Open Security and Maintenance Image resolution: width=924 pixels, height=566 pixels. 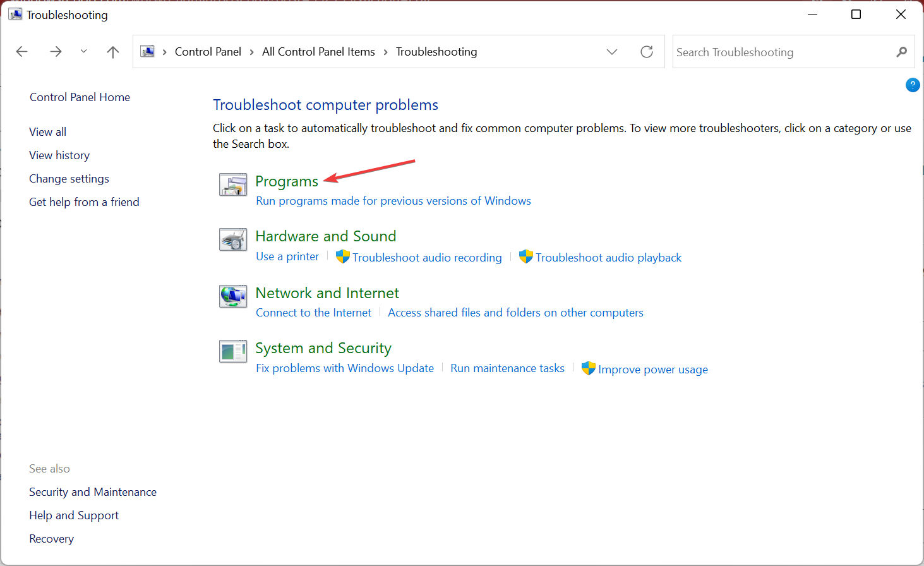pyautogui.click(x=93, y=492)
